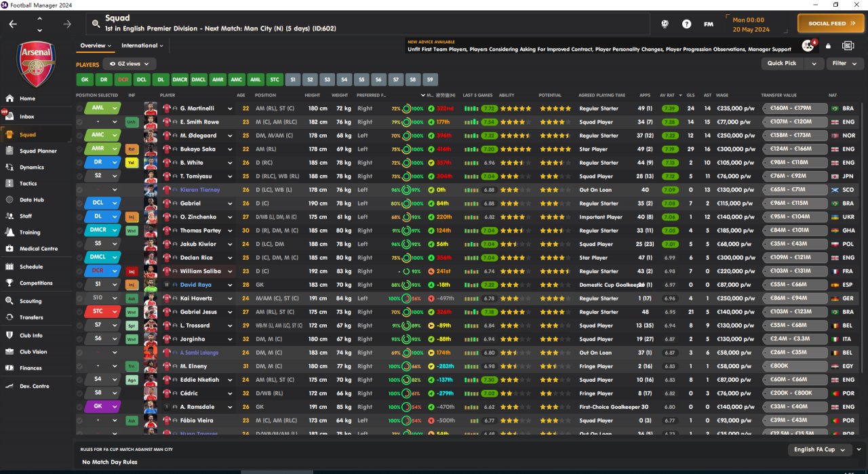Click the padlock icon near advice bar
868x474 pixels.
tap(828, 46)
